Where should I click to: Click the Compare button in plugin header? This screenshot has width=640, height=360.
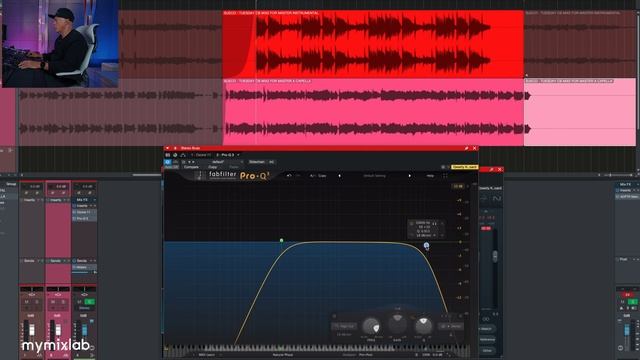point(191,167)
